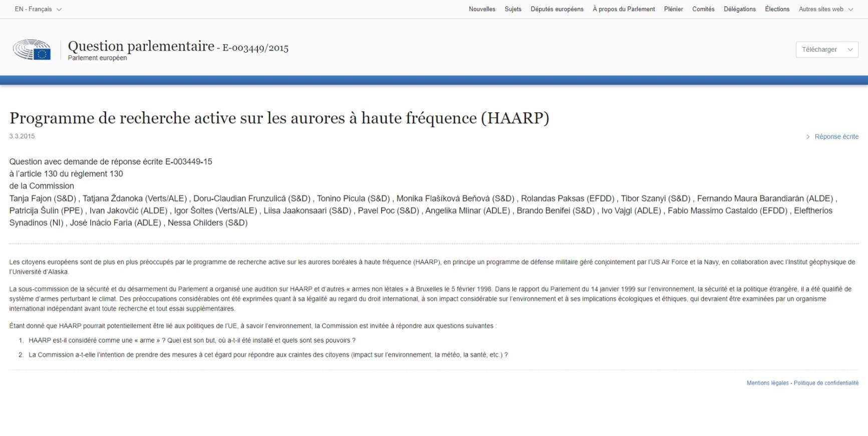Navigate to Plénier
Image resolution: width=868 pixels, height=436 pixels.
pos(673,9)
